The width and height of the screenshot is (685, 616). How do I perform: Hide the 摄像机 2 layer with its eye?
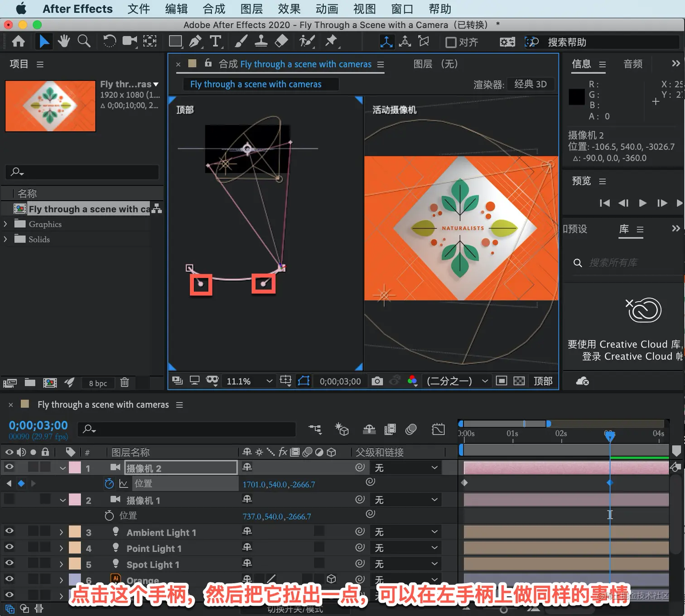click(x=9, y=467)
